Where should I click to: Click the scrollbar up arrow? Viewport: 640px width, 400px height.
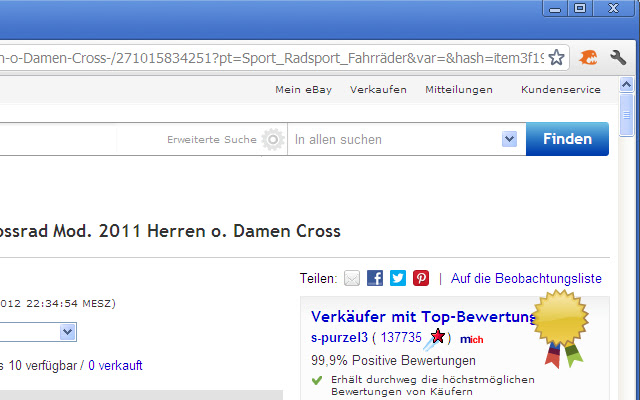pyautogui.click(x=627, y=85)
